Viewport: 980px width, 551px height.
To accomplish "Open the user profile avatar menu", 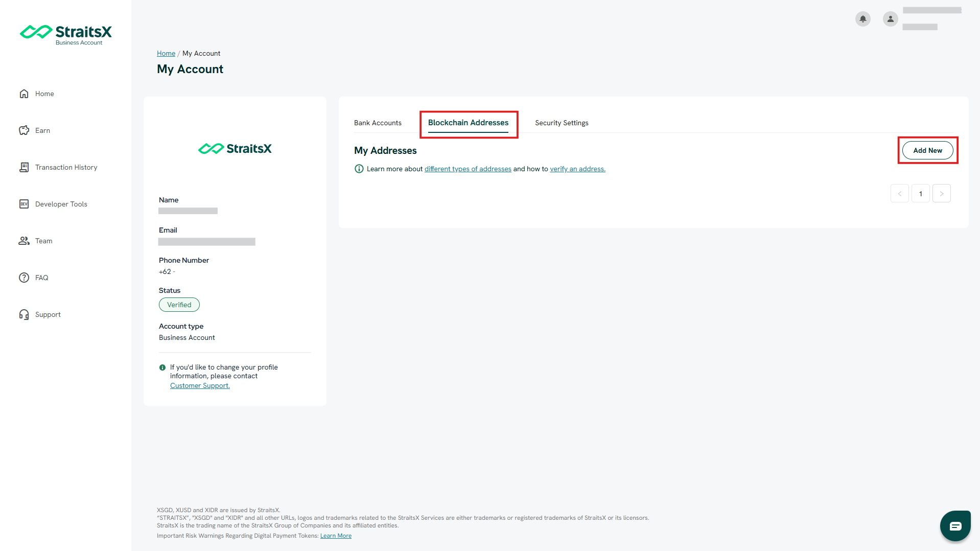I will pyautogui.click(x=891, y=19).
